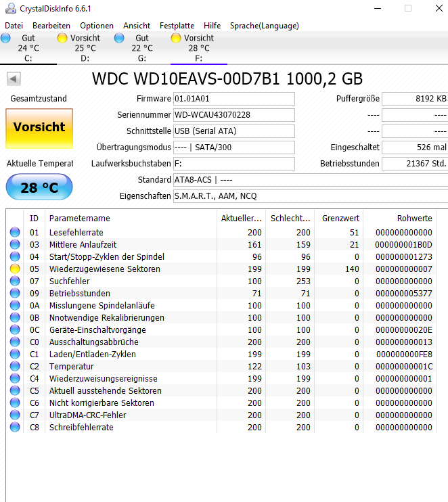The image size is (448, 502).
Task: Select drive G: tab showing Gut 22 °C
Action: click(142, 48)
